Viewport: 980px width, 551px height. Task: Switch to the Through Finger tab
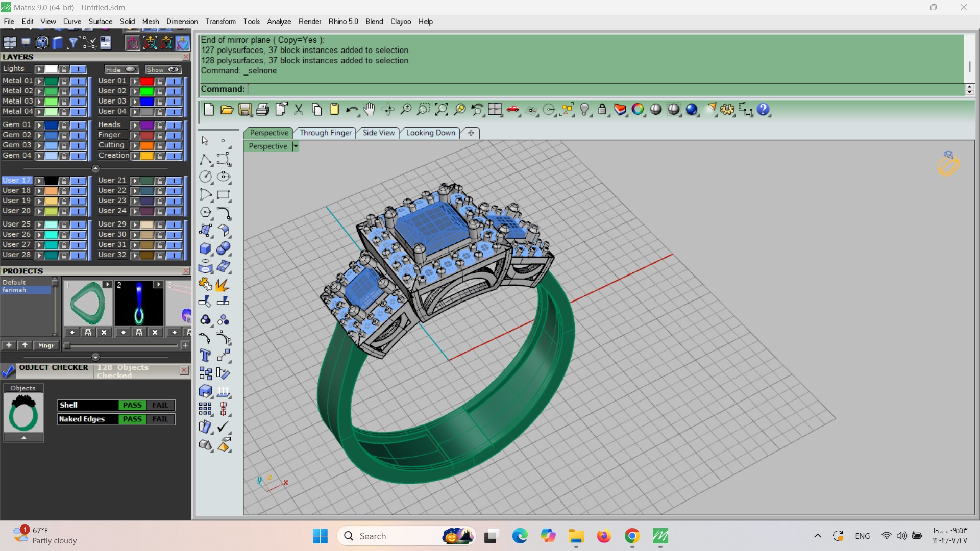[325, 133]
